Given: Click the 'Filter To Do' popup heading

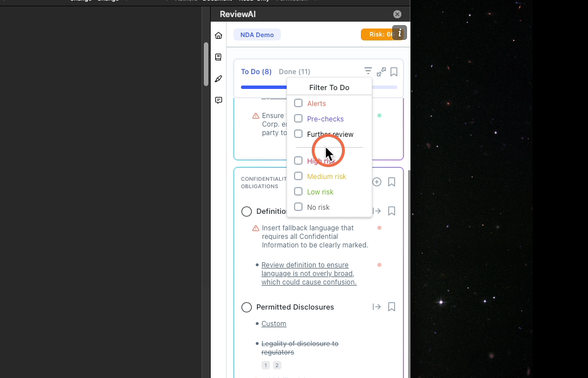Looking at the screenshot, I should (x=329, y=87).
